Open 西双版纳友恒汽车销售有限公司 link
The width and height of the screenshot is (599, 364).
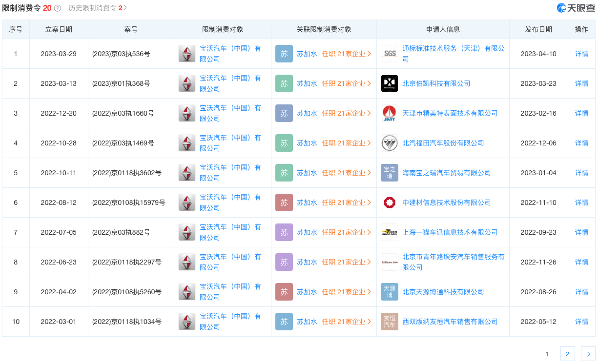450,322
